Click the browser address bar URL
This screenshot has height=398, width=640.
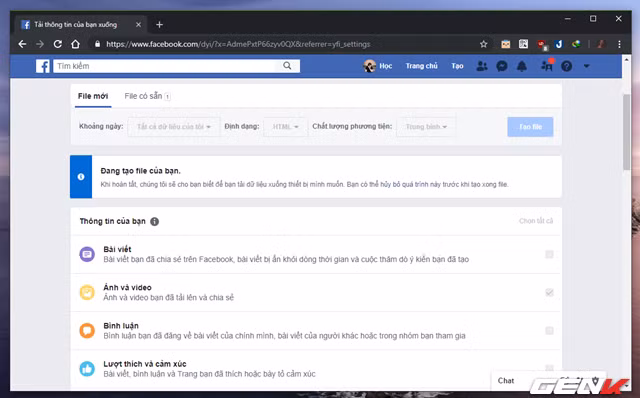click(238, 44)
